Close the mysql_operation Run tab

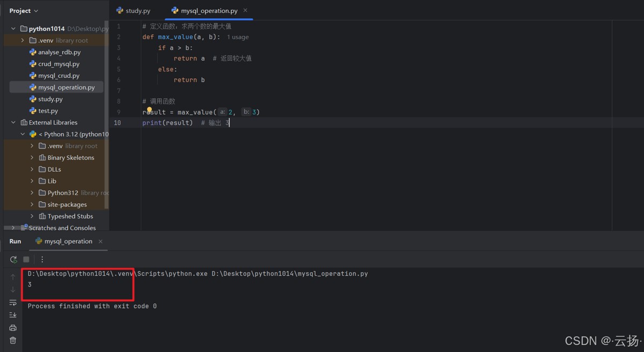click(x=100, y=241)
